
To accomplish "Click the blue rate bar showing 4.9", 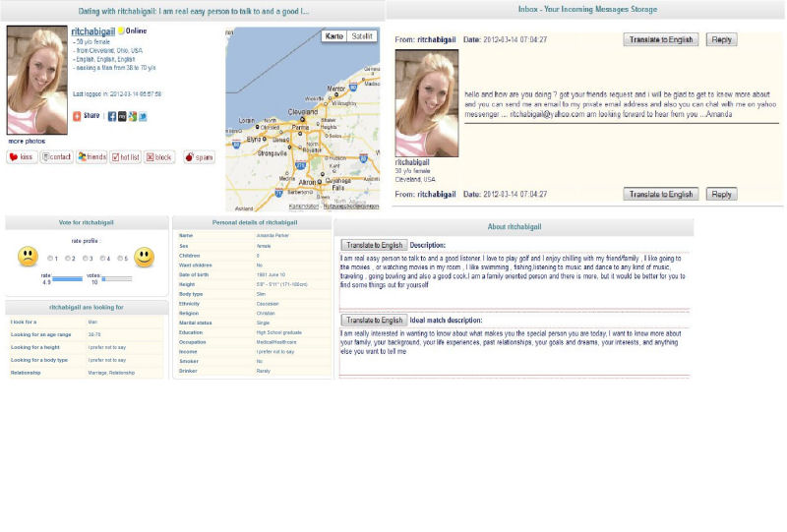I will coord(67,278).
